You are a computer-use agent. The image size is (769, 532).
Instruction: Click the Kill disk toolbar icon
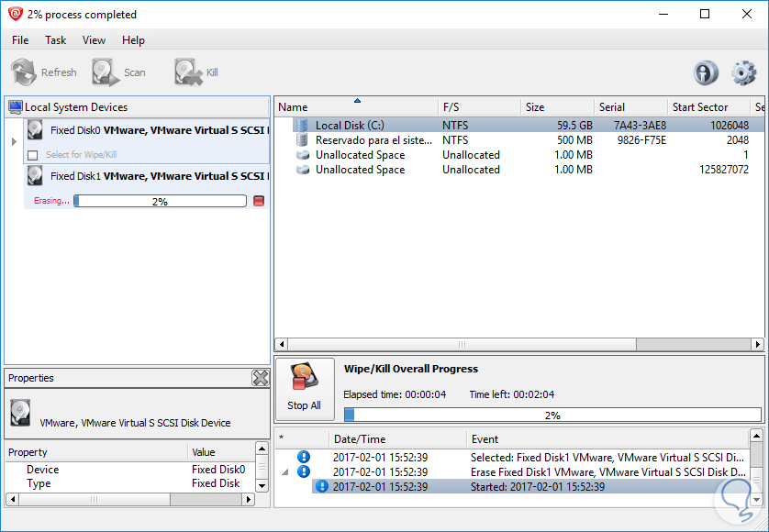(188, 72)
